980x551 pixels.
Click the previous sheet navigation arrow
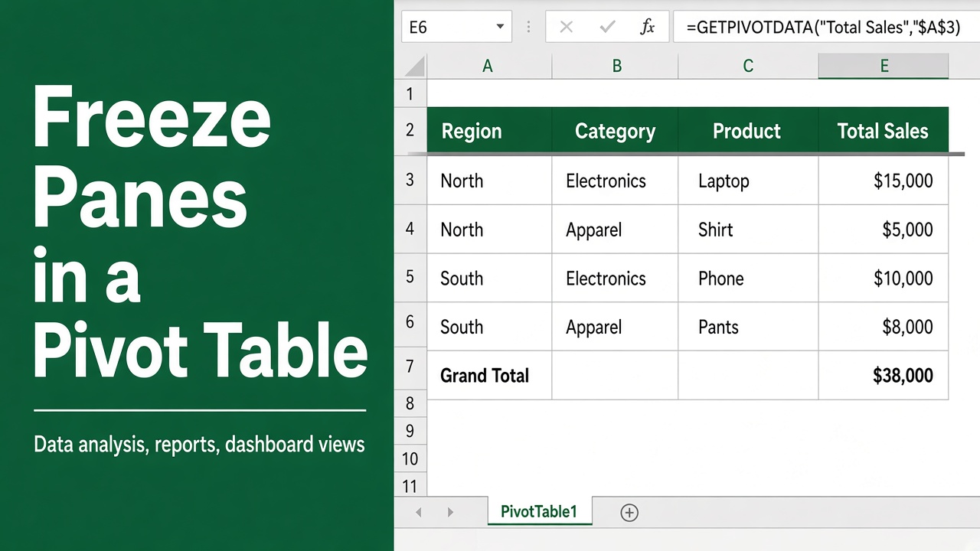[419, 513]
